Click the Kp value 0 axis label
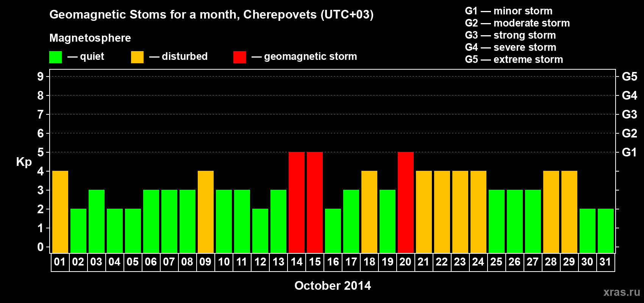 pos(41,247)
